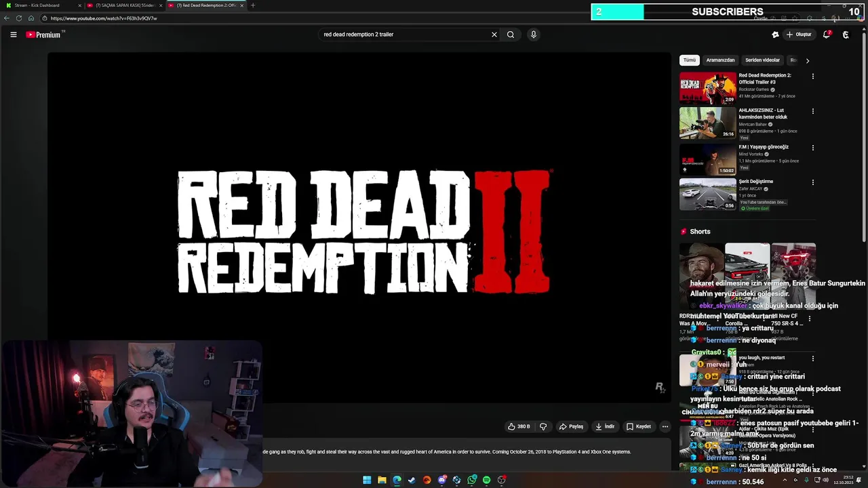
Task: Click the Red Dead Redemption 2: Official Trailer #3 title
Action: pos(765,79)
